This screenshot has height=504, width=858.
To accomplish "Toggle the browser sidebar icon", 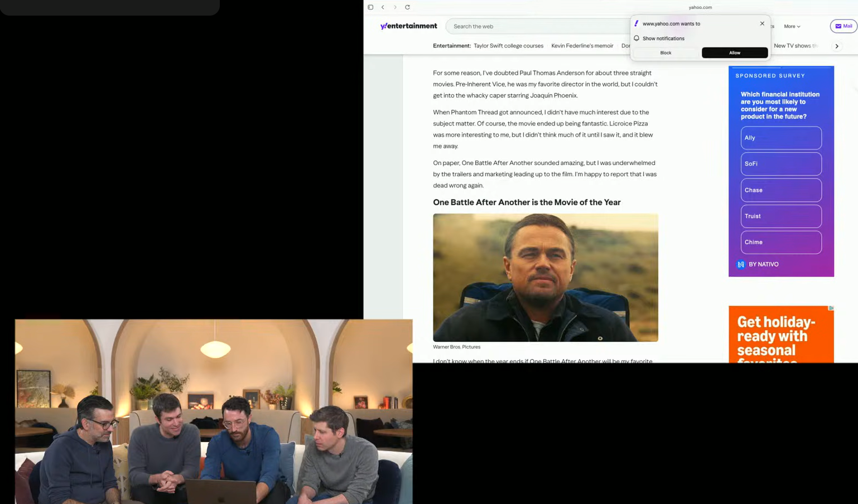I will point(370,7).
